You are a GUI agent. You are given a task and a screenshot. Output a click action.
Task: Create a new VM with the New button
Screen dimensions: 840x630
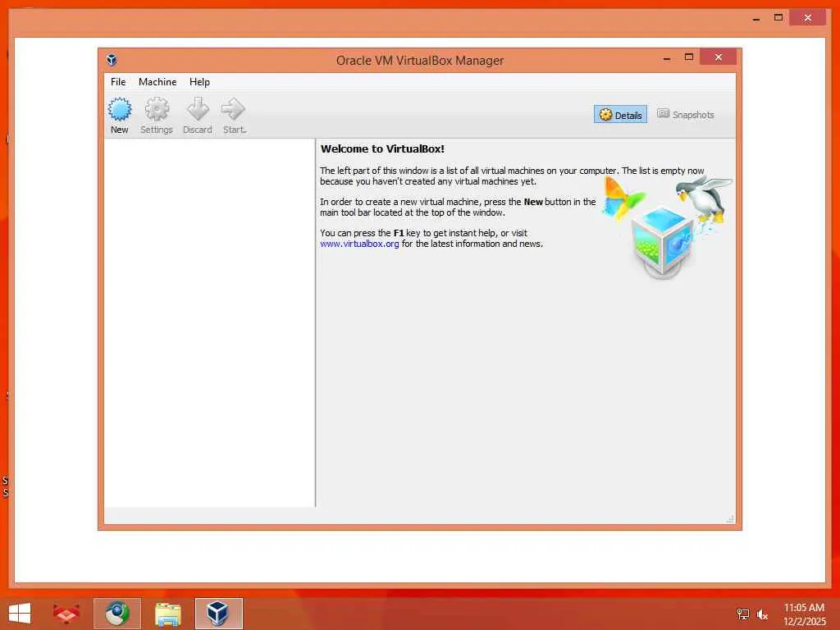[x=120, y=116]
